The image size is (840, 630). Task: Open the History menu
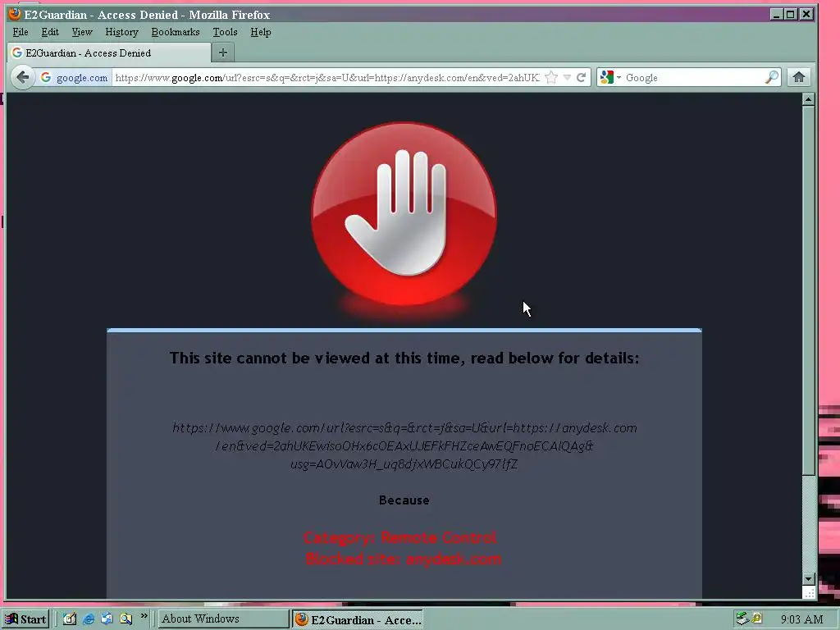tap(121, 32)
